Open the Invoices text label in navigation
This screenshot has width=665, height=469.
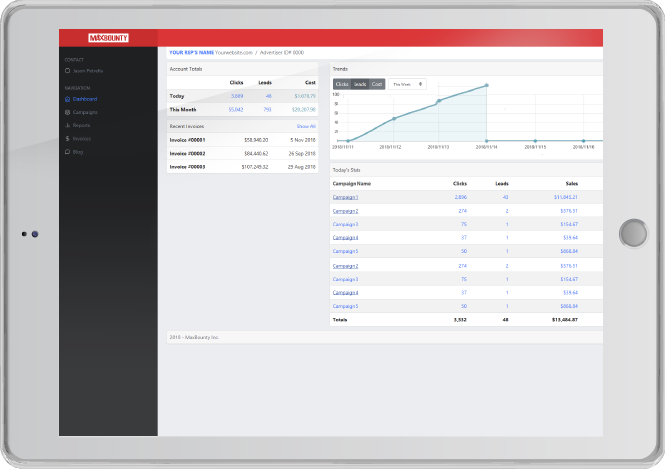pos(84,138)
